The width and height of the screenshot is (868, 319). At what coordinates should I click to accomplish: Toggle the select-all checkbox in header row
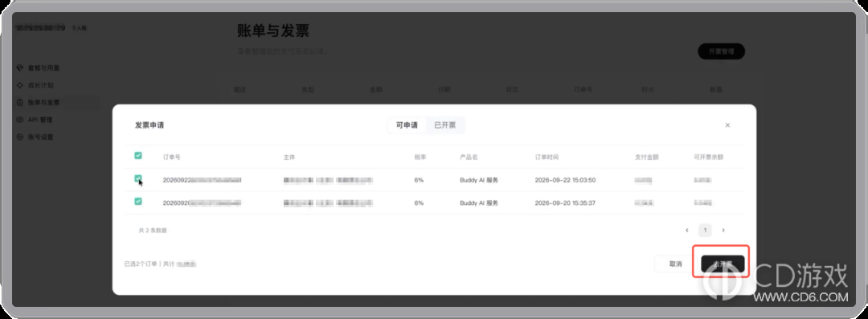tap(138, 156)
